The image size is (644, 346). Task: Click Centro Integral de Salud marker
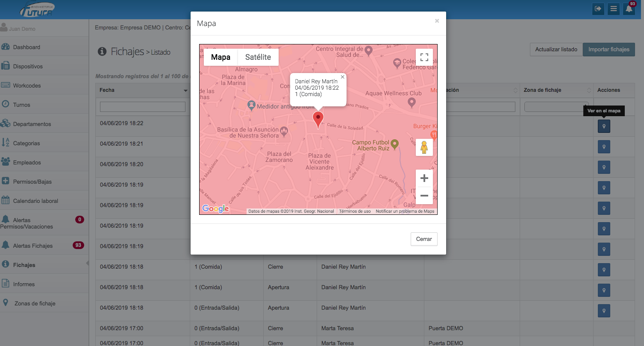pyautogui.click(x=369, y=51)
